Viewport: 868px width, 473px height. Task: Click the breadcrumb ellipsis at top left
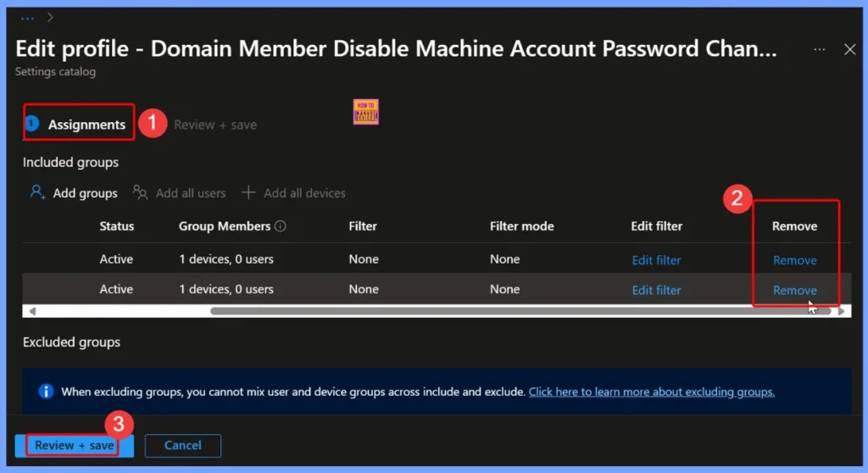(x=27, y=17)
